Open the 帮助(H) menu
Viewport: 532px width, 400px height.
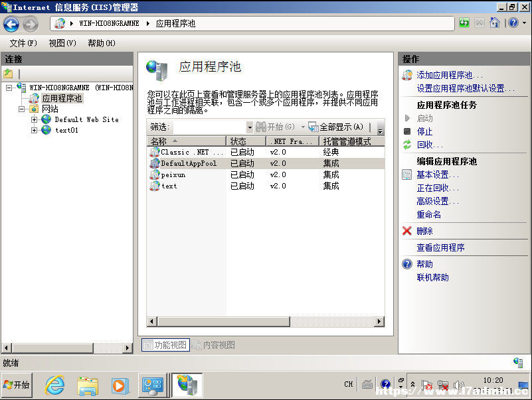pyautogui.click(x=102, y=43)
